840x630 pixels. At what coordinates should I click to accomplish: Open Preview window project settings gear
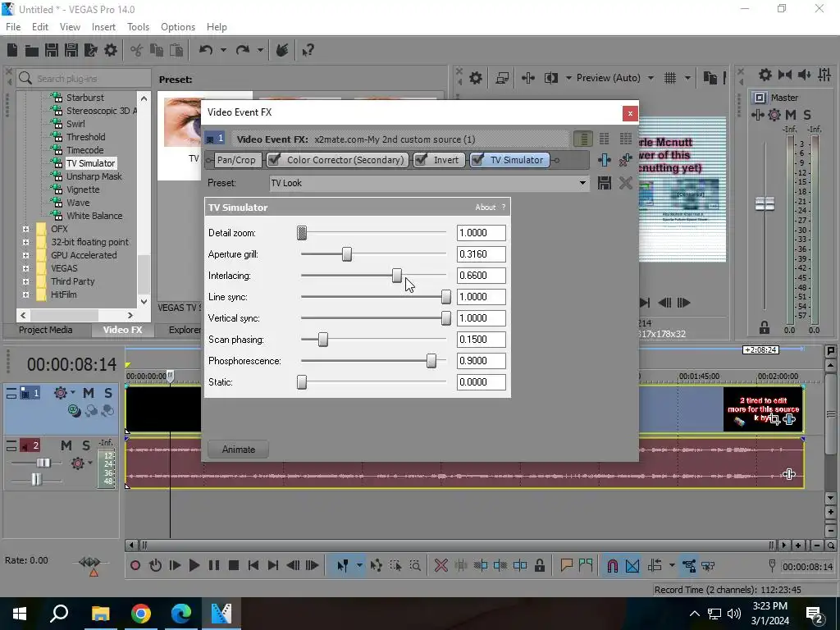tap(475, 78)
